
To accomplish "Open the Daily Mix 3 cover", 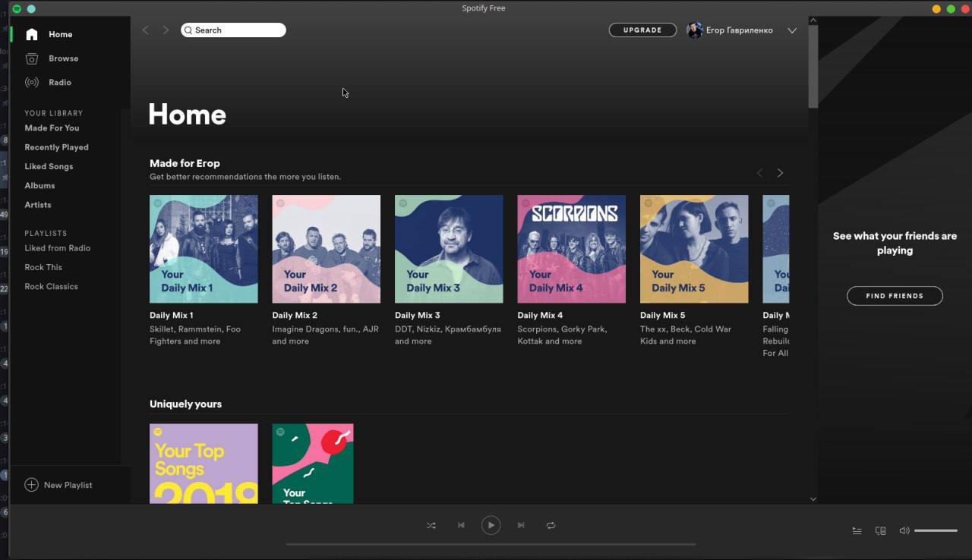I will (x=449, y=249).
